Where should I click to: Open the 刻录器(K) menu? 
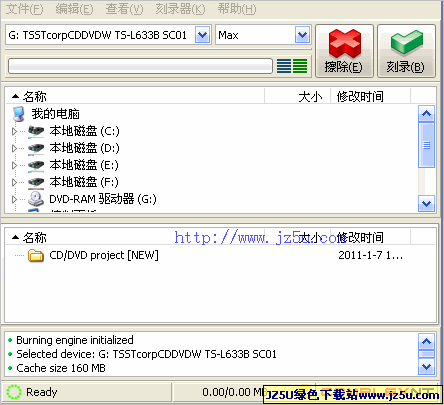[x=180, y=9]
